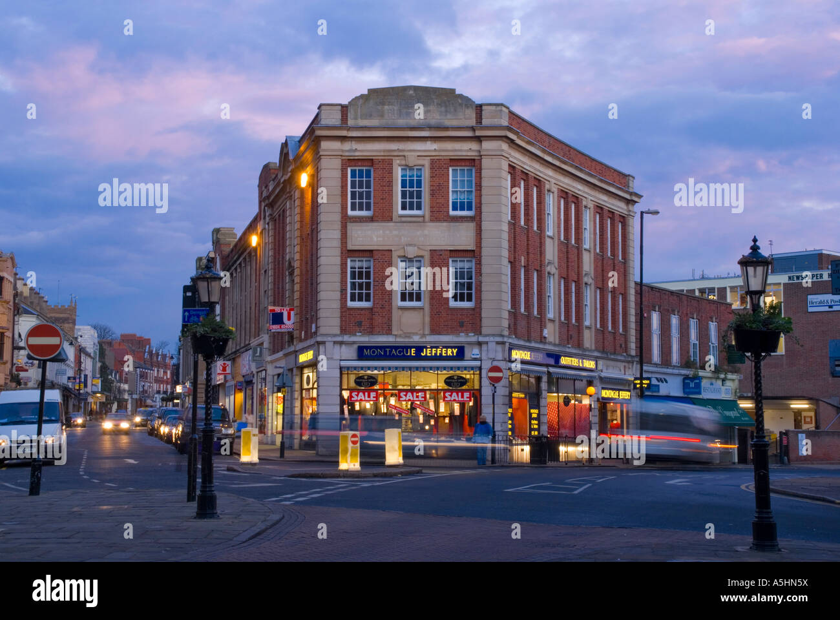The width and height of the screenshot is (840, 620).
Task: Select the large no-entry sign beside white van
Action: click(43, 341)
